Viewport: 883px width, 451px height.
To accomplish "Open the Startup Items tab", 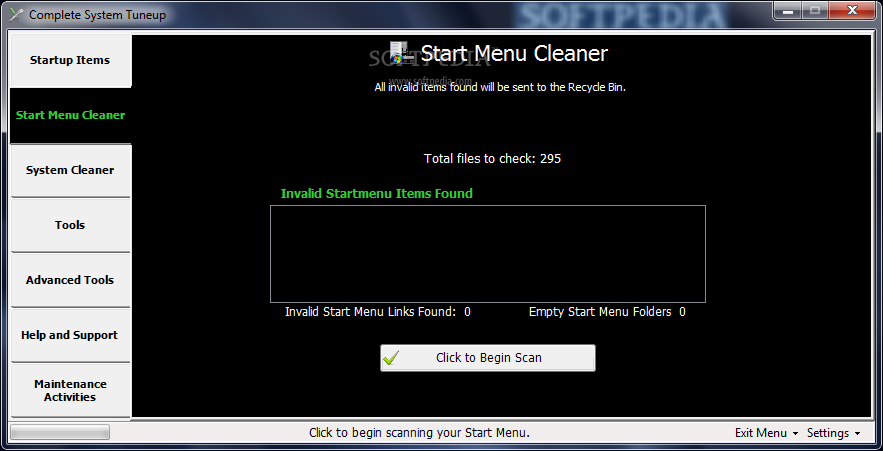I will click(70, 60).
